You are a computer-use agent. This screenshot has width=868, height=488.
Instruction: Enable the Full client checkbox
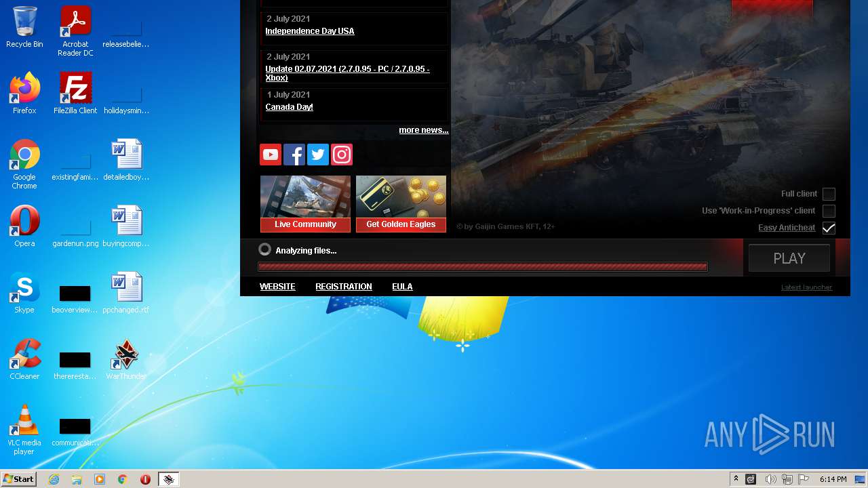tap(829, 194)
